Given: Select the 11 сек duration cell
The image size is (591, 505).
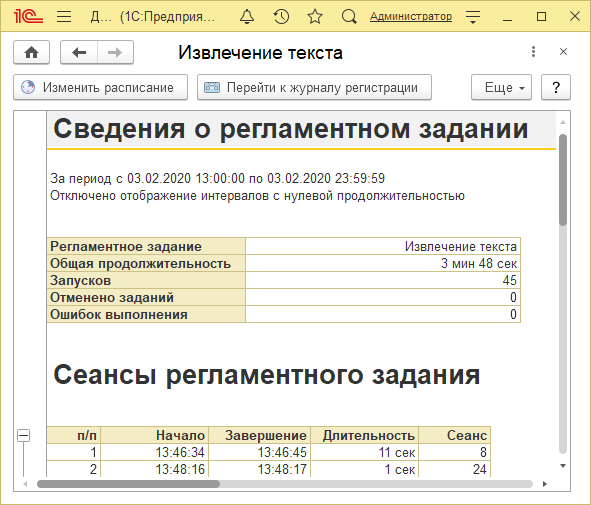Looking at the screenshot, I should pos(364,452).
